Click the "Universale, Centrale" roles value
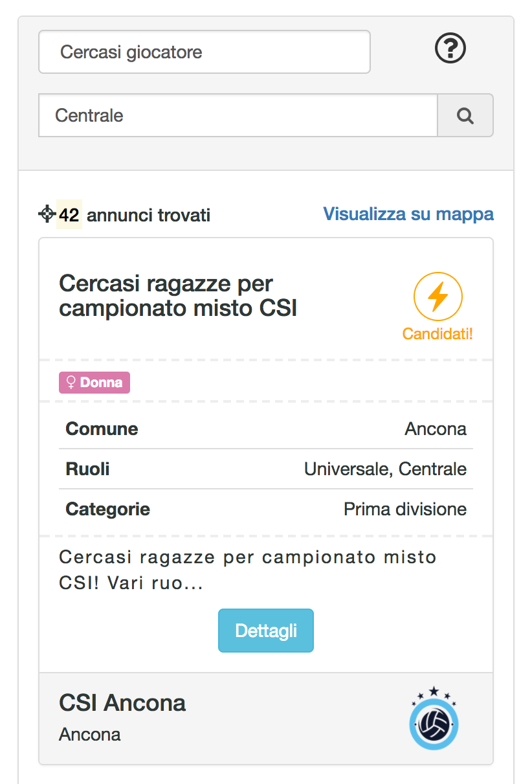This screenshot has height=784, width=532. tap(385, 469)
